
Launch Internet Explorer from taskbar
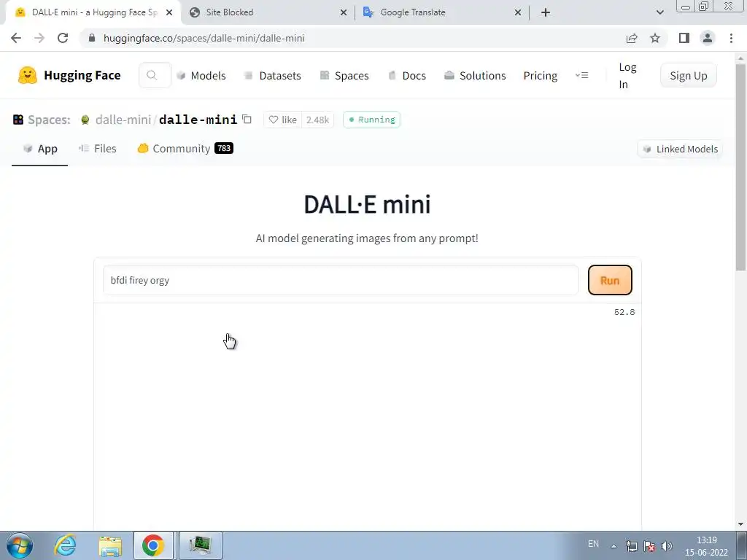tap(65, 545)
